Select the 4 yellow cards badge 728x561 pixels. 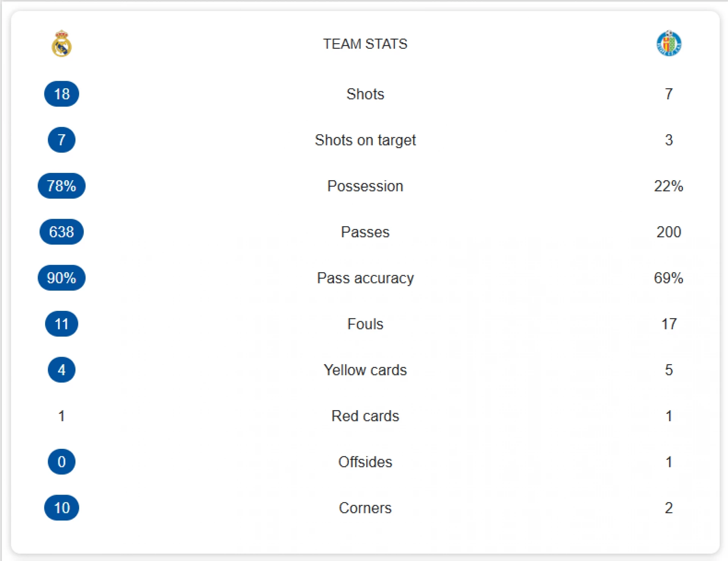click(61, 370)
